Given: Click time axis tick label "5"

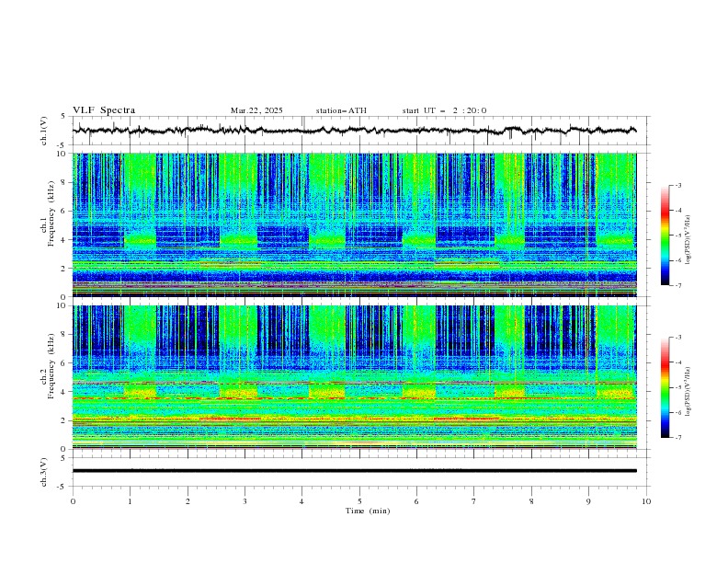Looking at the screenshot, I should click(x=359, y=501).
